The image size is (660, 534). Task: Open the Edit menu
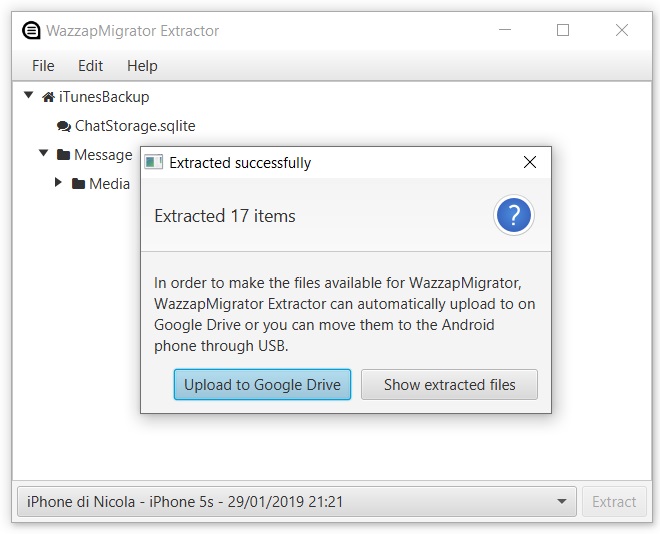coord(90,66)
